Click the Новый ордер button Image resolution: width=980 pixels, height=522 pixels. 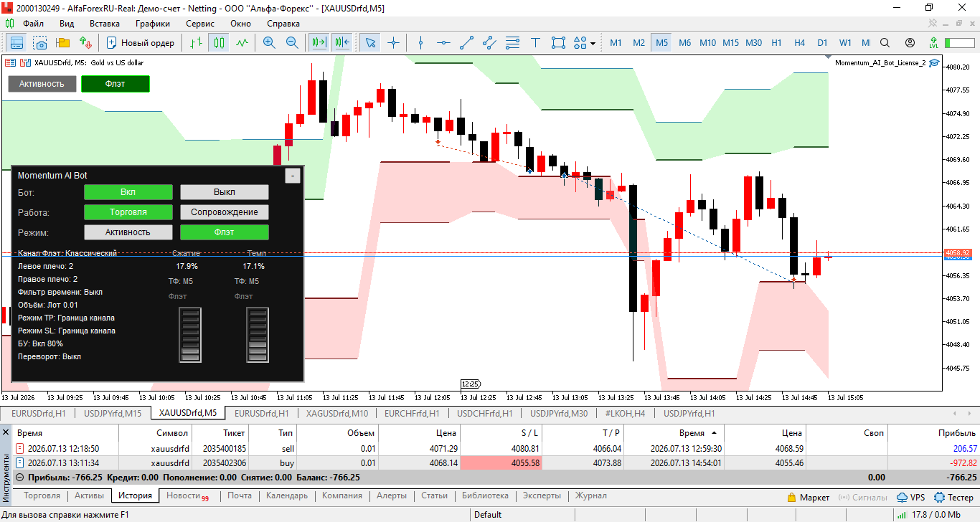141,43
